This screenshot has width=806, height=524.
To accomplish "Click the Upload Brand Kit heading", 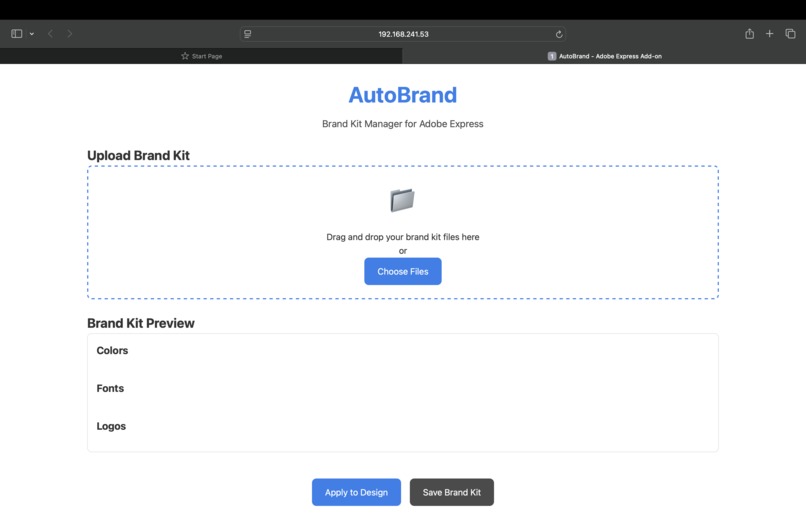I will click(x=138, y=155).
